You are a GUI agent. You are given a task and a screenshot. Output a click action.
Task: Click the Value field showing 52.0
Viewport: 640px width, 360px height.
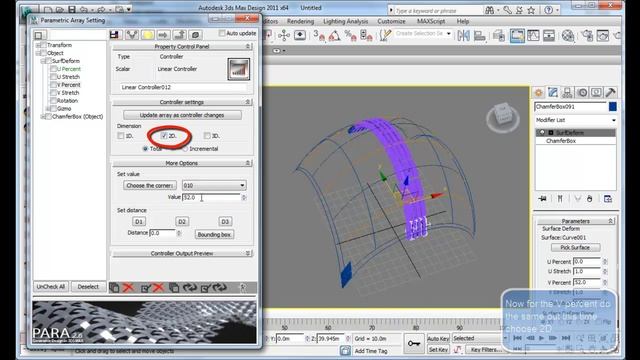tap(211, 197)
